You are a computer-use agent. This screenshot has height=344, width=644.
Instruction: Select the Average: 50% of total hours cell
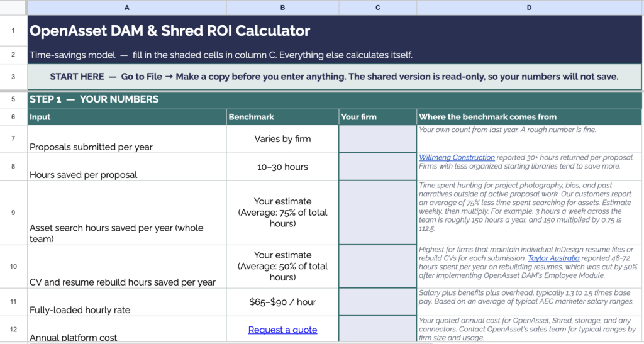point(282,267)
